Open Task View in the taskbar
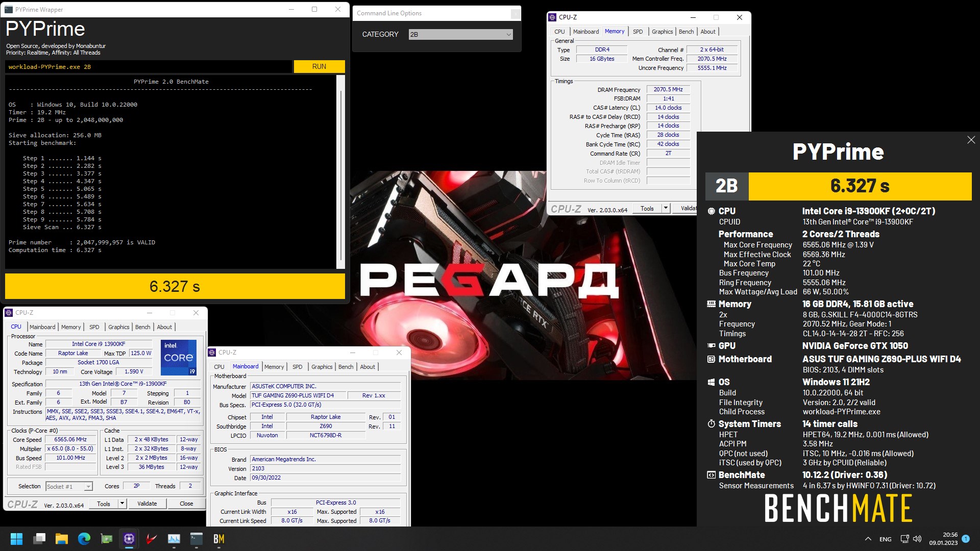Screen dimensions: 980x551 pos(39,539)
